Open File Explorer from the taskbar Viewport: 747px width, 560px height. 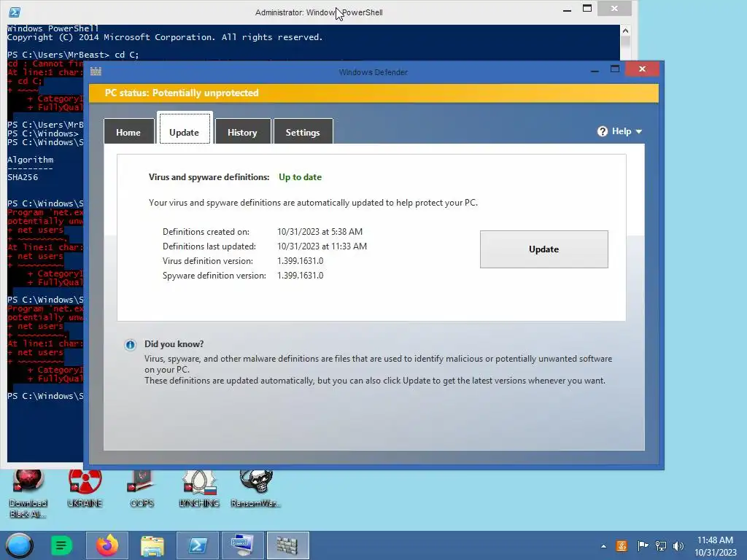[152, 545]
